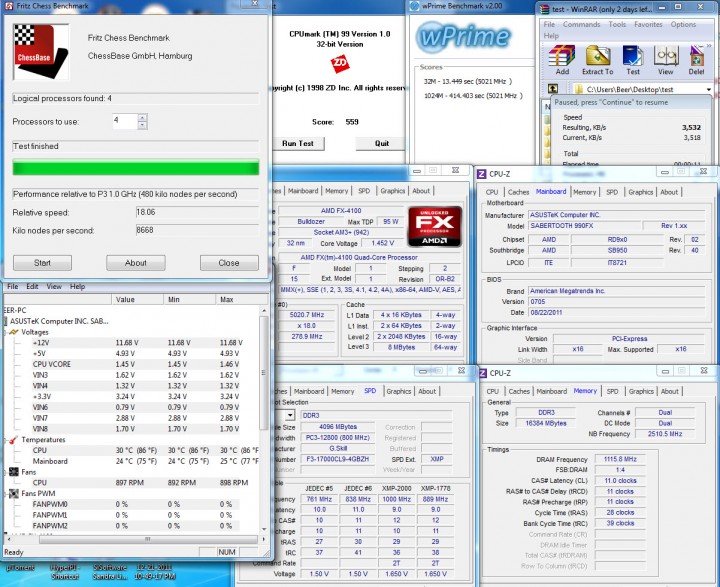This screenshot has width=720, height=587.
Task: Click WinRAR up-one-level folder icon
Action: click(553, 89)
